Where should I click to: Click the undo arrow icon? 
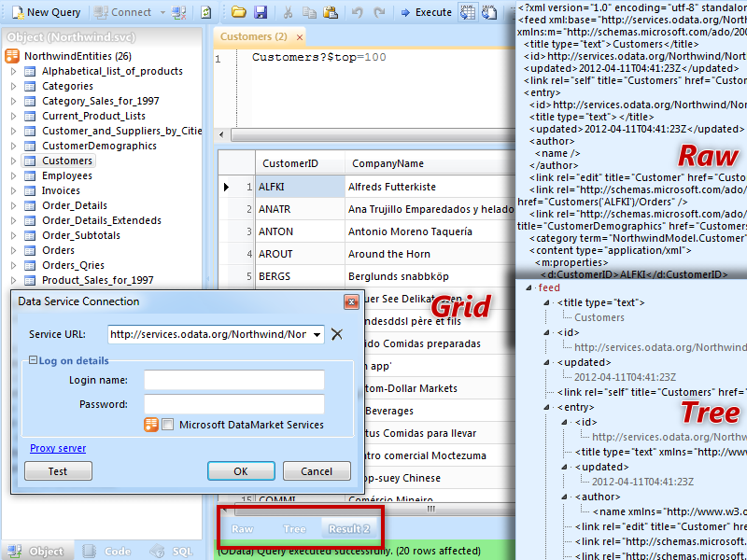pyautogui.click(x=358, y=12)
